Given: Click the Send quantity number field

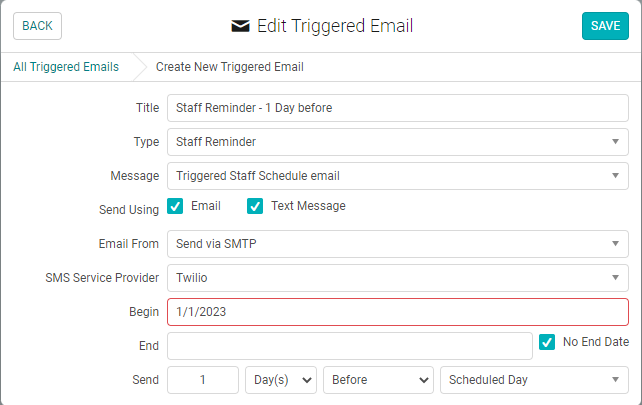Looking at the screenshot, I should (203, 380).
